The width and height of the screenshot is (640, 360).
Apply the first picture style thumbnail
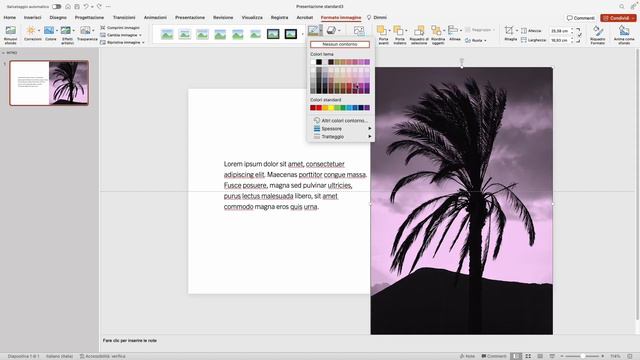click(167, 34)
